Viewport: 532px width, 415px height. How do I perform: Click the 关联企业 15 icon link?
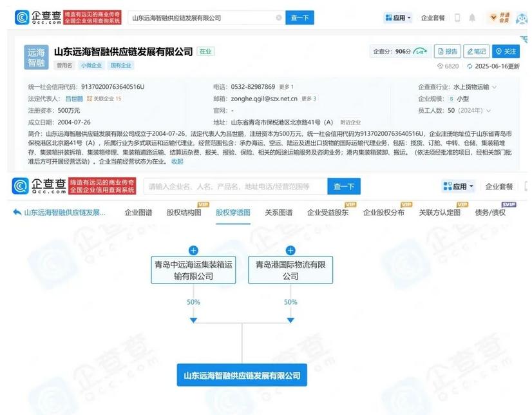pyautogui.click(x=104, y=99)
